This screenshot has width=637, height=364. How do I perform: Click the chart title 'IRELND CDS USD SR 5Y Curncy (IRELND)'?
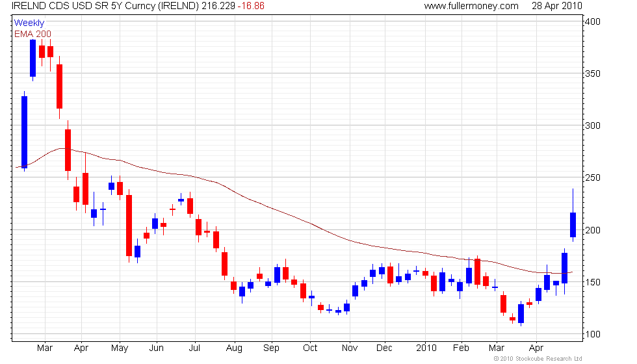pyautogui.click(x=105, y=6)
